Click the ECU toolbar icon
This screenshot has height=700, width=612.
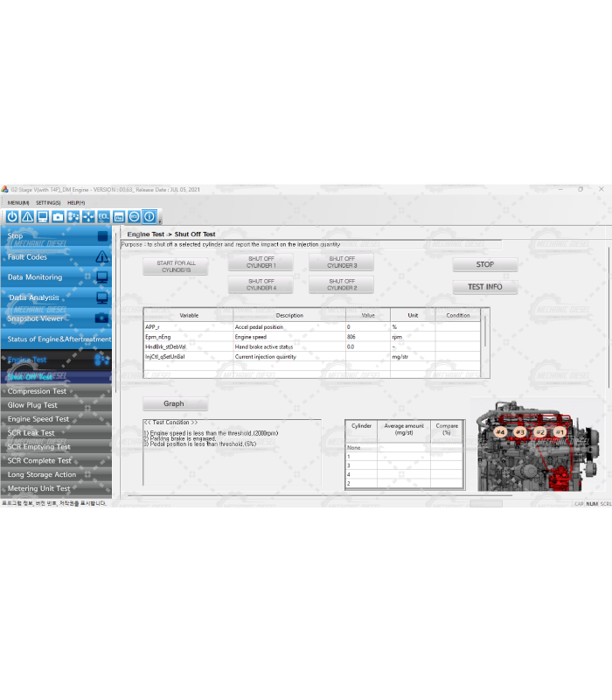tap(134, 216)
